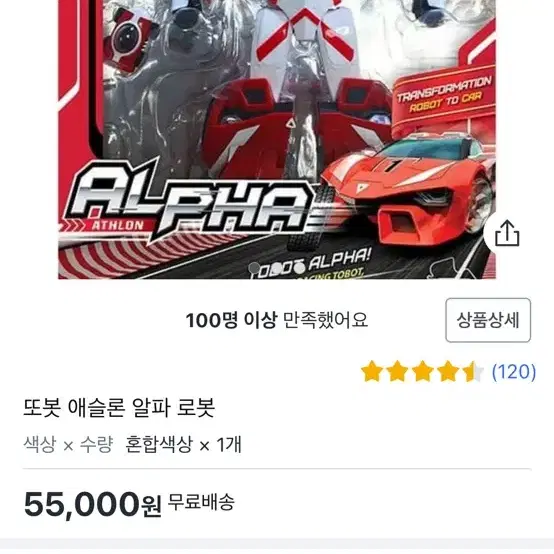Tap the 100명 이상 만족했어요 satisfaction badge
This screenshot has height=554, width=554.
(277, 320)
